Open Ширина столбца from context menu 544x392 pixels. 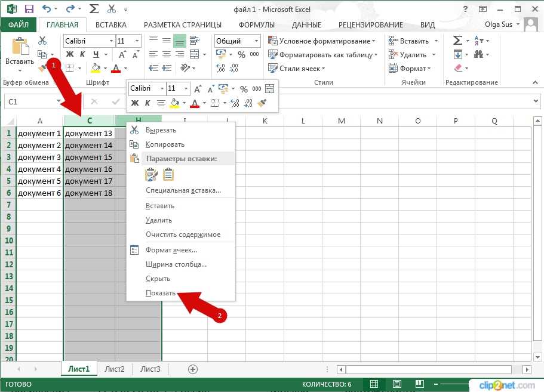coord(181,264)
